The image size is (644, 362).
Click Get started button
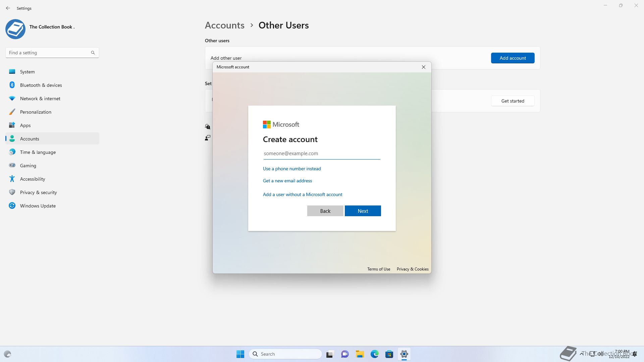point(513,101)
